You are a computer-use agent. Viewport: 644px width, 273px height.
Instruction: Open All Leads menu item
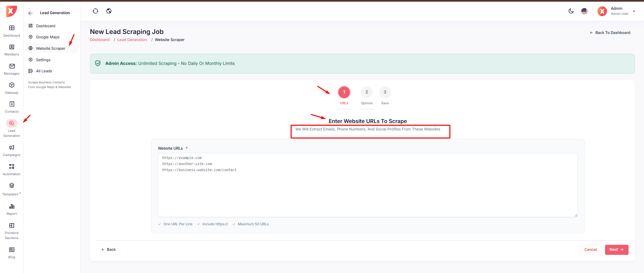pyautogui.click(x=44, y=71)
